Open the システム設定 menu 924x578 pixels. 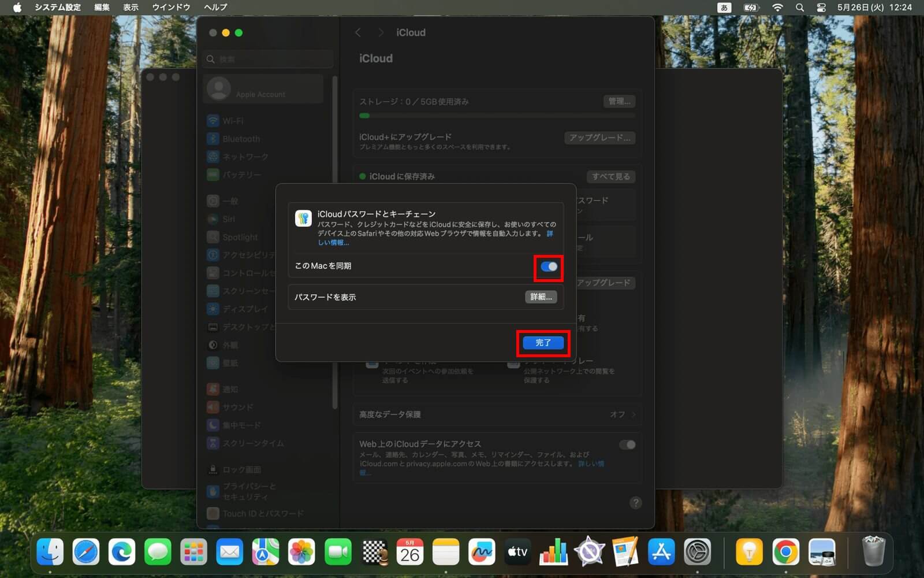(x=58, y=8)
